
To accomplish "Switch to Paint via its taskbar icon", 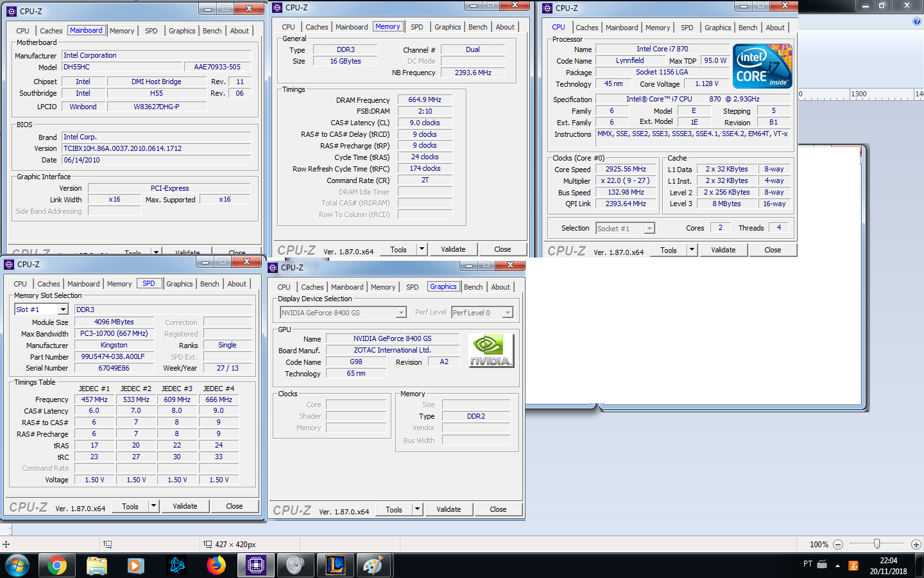I will click(373, 565).
